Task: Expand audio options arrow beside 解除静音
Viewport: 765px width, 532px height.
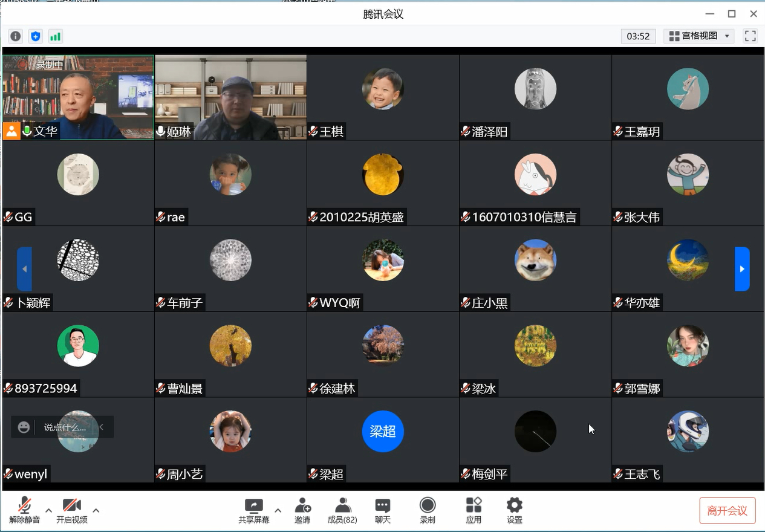Action: click(49, 510)
